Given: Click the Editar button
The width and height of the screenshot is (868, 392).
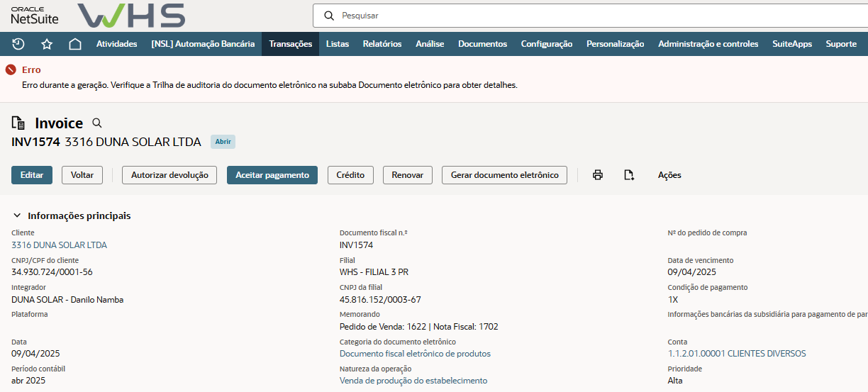Looking at the screenshot, I should [32, 175].
